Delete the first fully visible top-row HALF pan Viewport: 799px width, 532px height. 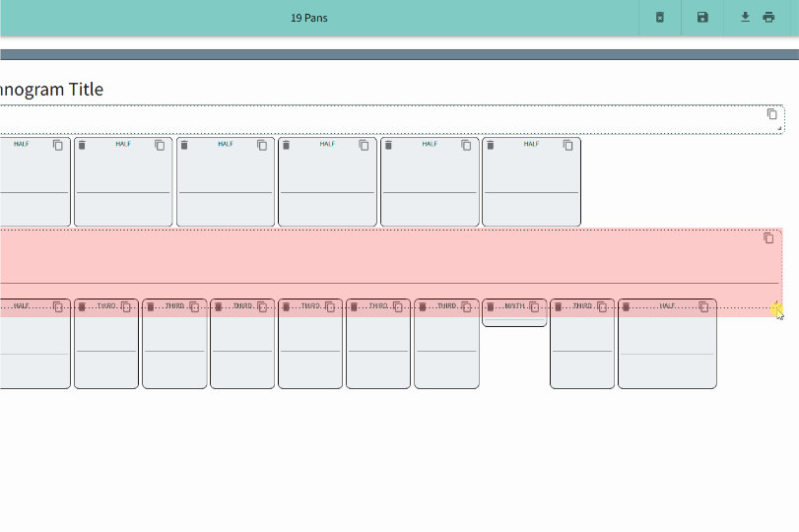click(x=83, y=145)
